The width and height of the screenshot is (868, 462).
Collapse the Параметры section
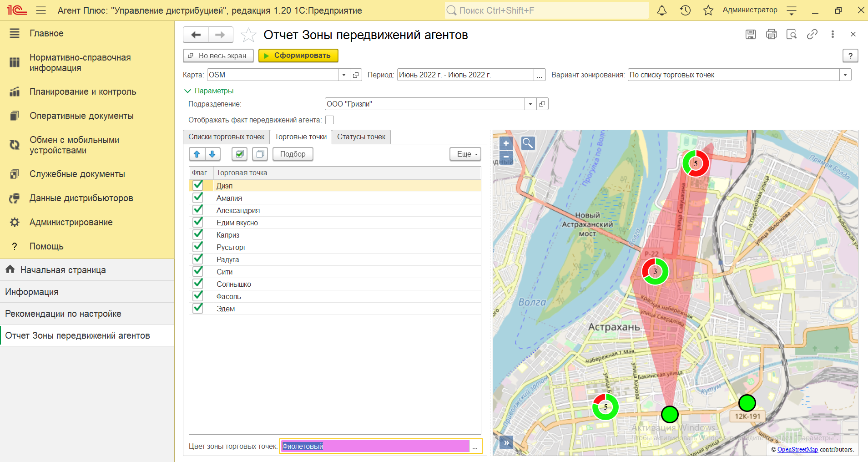[209, 91]
